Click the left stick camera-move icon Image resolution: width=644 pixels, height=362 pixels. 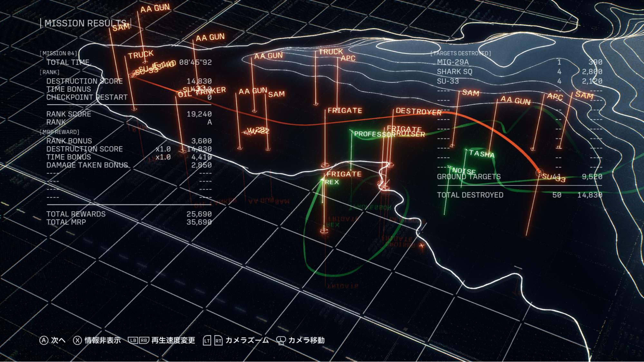[x=281, y=341]
